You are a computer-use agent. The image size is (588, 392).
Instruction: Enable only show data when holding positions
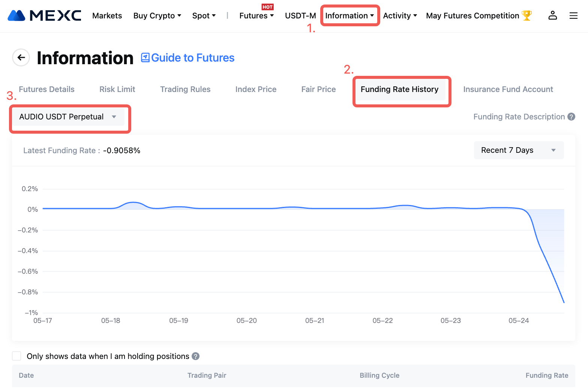click(x=16, y=356)
